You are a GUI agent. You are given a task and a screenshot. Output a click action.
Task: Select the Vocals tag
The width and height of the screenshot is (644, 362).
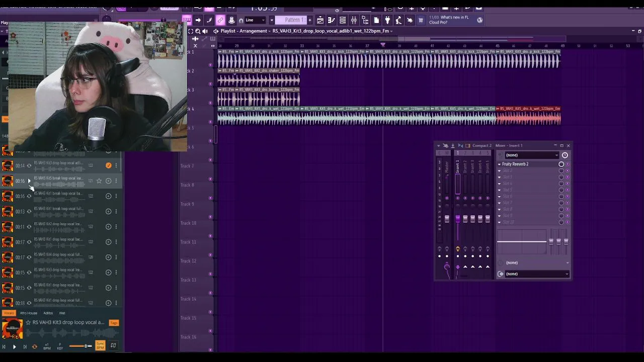pos(10,313)
